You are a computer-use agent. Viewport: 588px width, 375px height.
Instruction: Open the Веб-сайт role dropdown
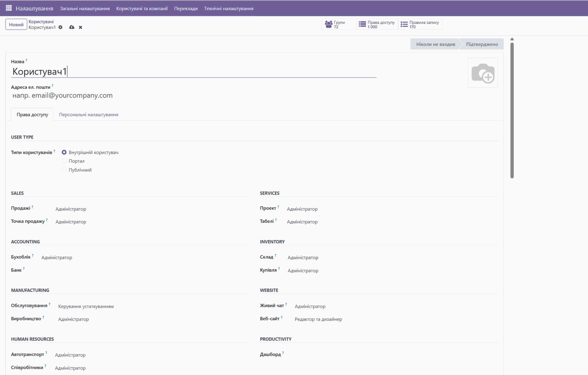(x=318, y=319)
